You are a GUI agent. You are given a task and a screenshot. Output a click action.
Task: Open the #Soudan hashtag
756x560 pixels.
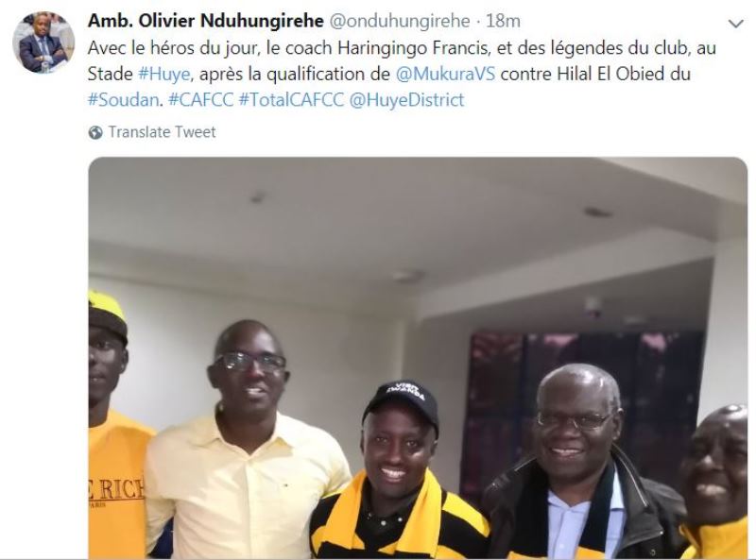coord(124,100)
